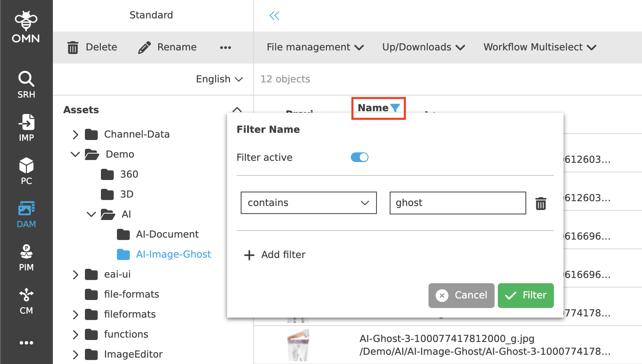Remove the filter row via trash icon

(x=541, y=203)
